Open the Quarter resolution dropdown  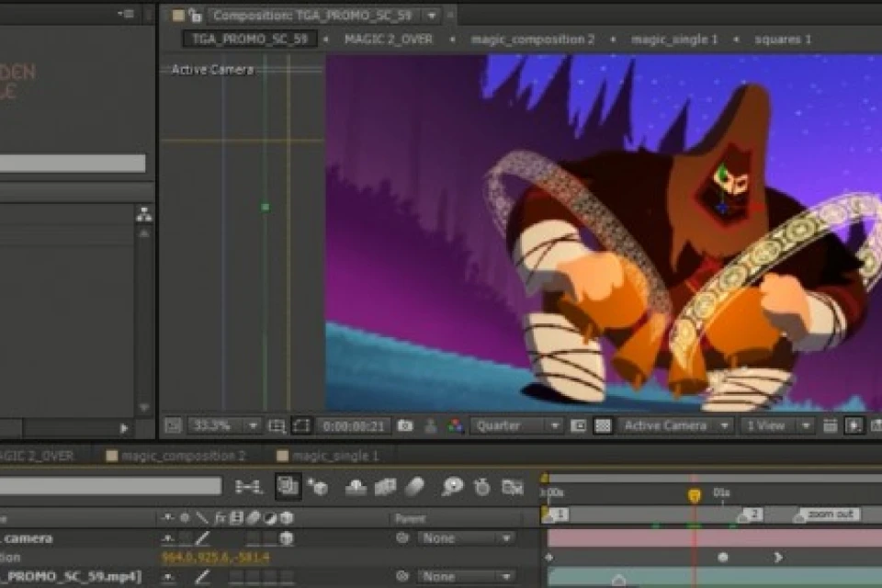coord(516,425)
